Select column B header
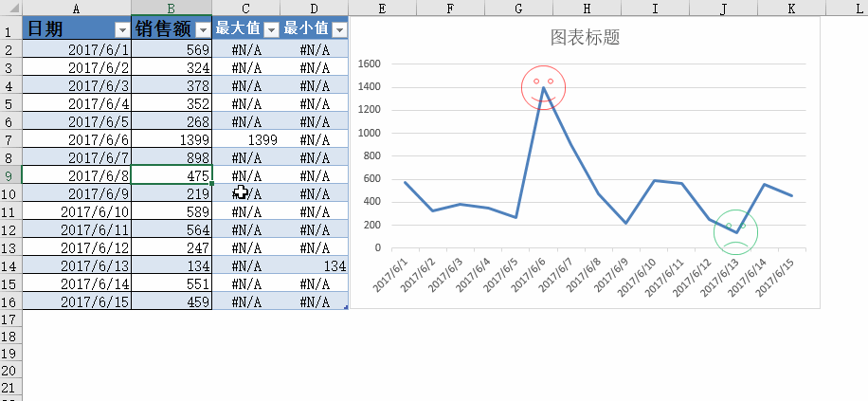Viewport: 868px width, 401px height. click(172, 8)
